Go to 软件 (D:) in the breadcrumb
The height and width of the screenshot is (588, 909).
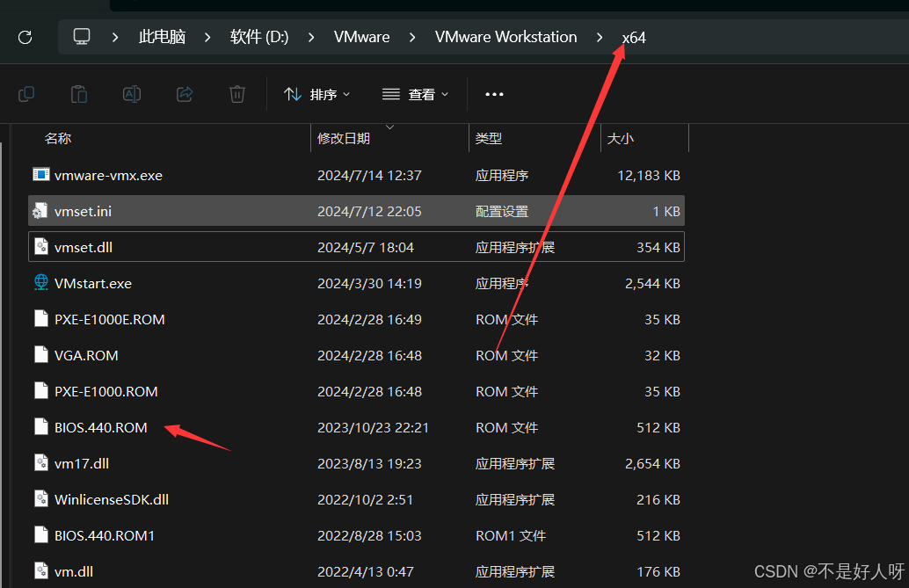[x=259, y=37]
